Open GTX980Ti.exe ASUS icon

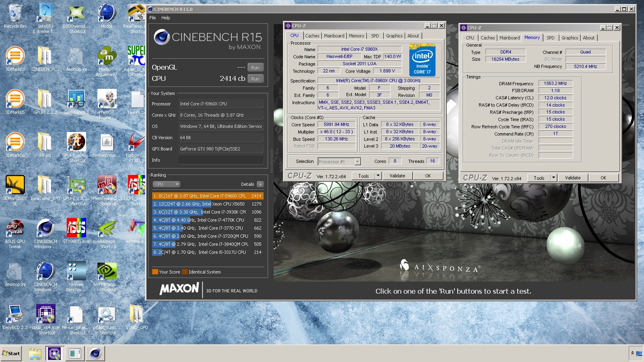(x=76, y=231)
